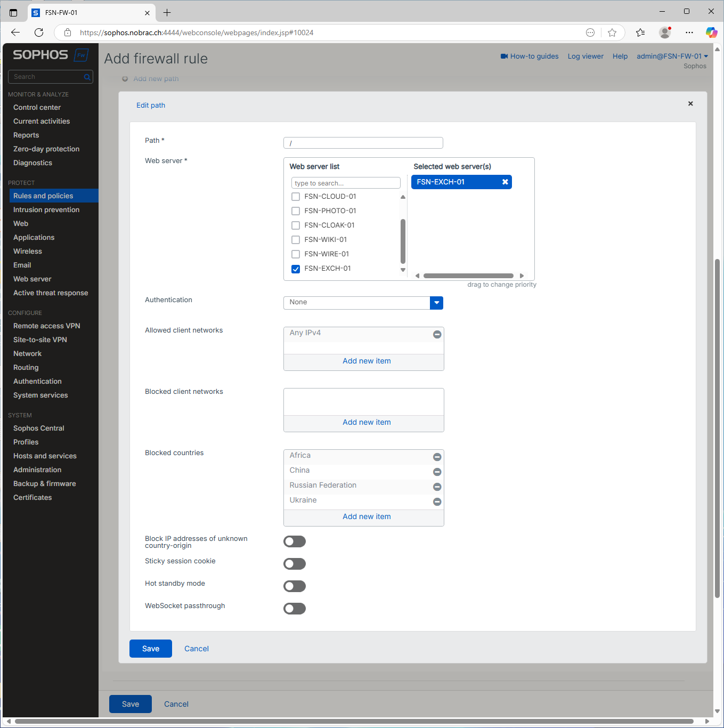Open Rules and policies menu
Image resolution: width=724 pixels, height=728 pixels.
click(54, 196)
